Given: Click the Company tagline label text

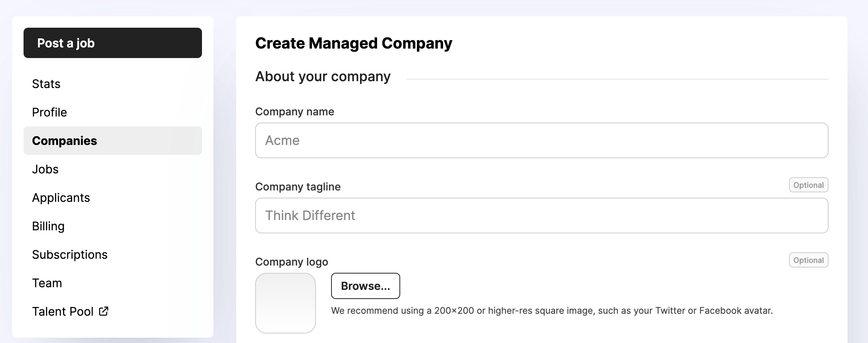Looking at the screenshot, I should (298, 187).
